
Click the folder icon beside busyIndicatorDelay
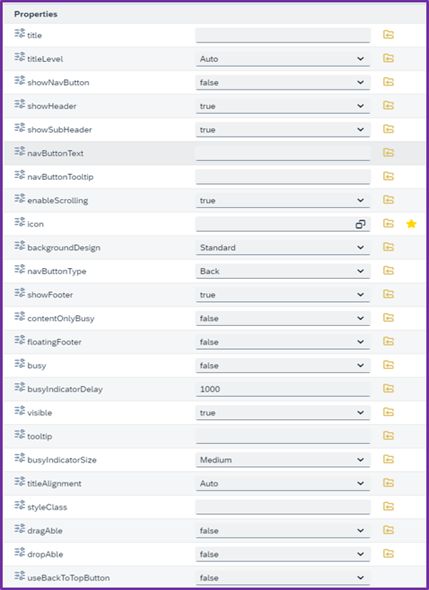click(388, 388)
